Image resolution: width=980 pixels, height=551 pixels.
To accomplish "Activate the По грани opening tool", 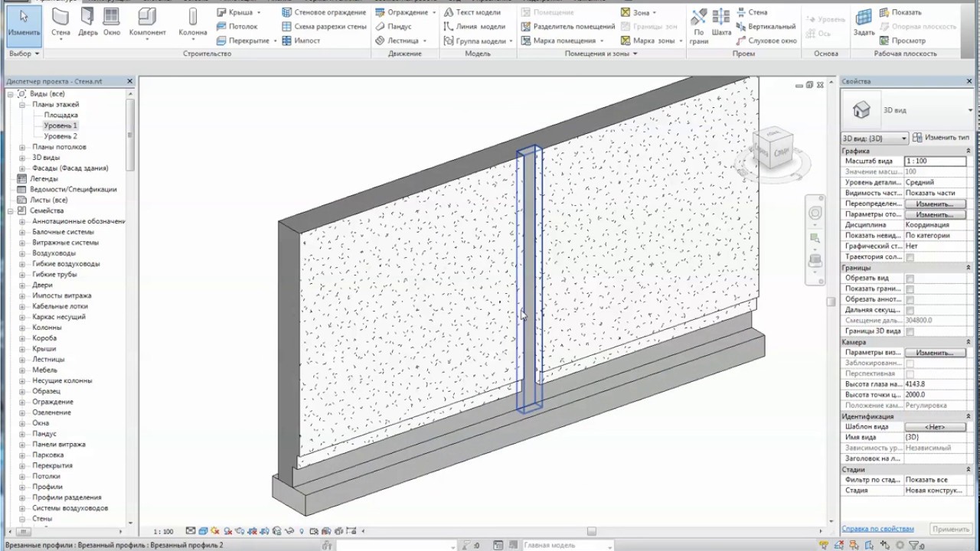I will point(698,26).
